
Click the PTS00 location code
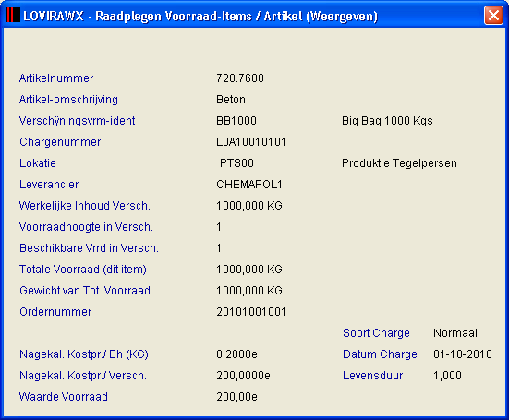pos(236,162)
